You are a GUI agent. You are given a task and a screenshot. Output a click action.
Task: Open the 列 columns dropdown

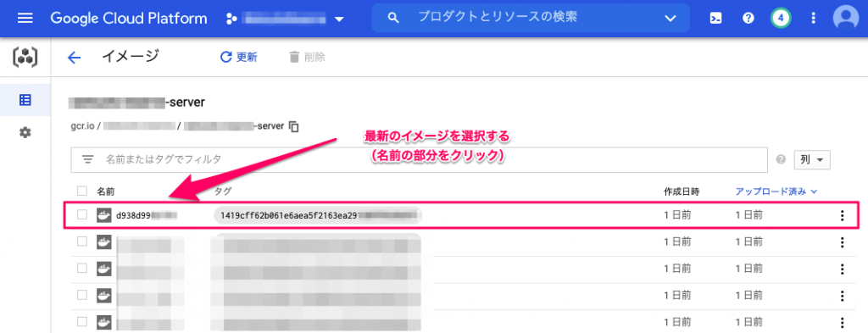point(812,159)
